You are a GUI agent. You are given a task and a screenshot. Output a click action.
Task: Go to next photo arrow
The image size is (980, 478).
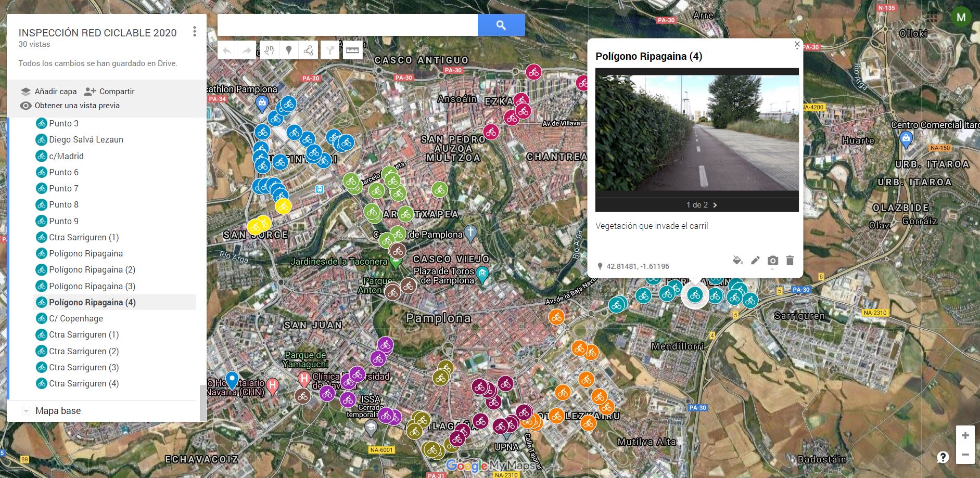715,205
